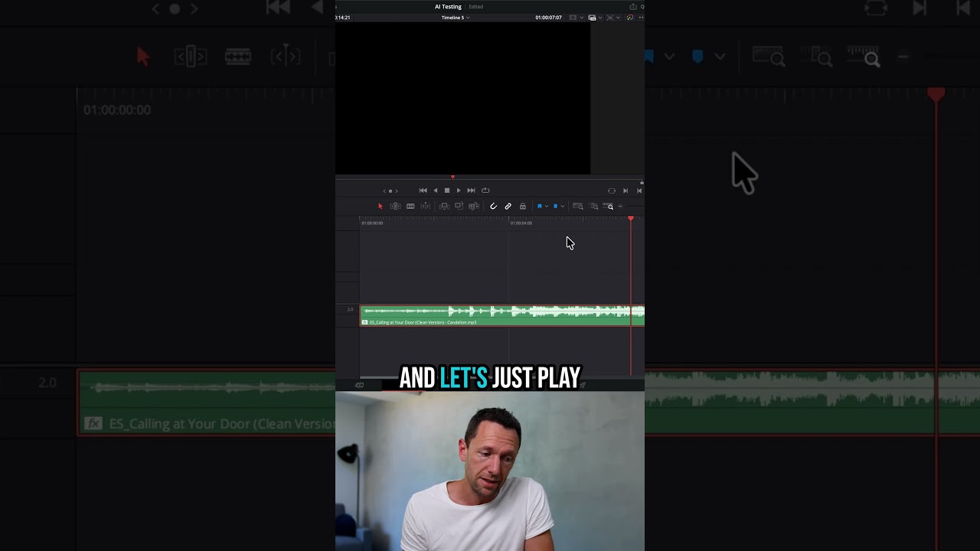Viewport: 980px width, 551px height.
Task: Click the Insert Clip toolbar icon
Action: pyautogui.click(x=444, y=207)
